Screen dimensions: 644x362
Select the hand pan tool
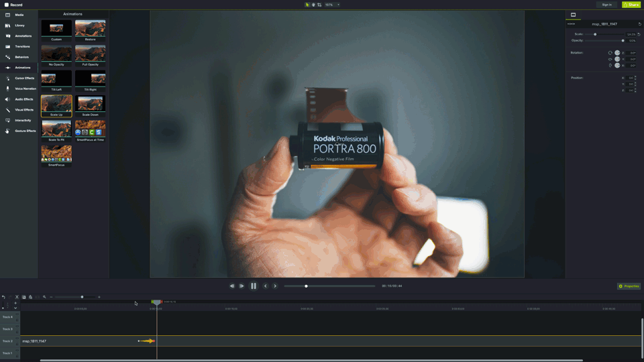click(313, 5)
